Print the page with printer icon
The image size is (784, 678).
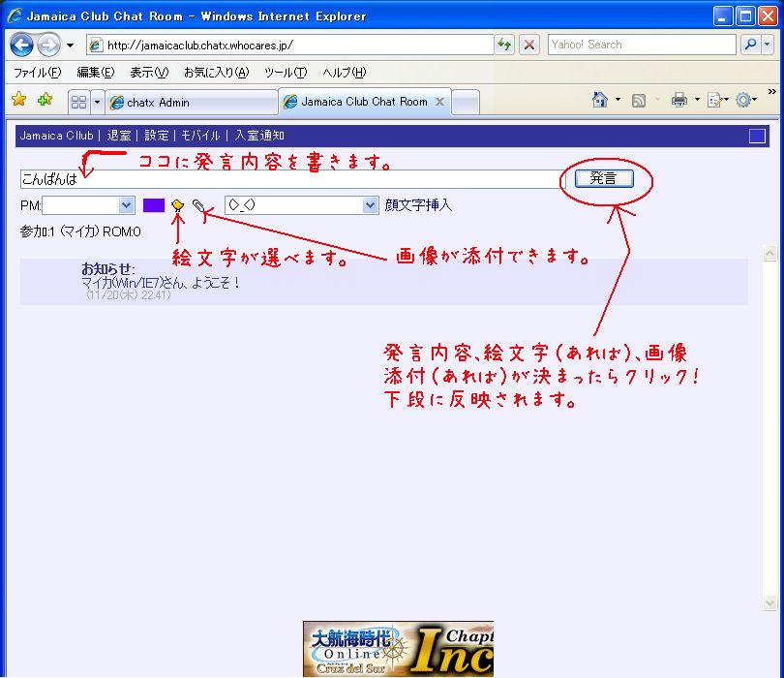point(679,100)
